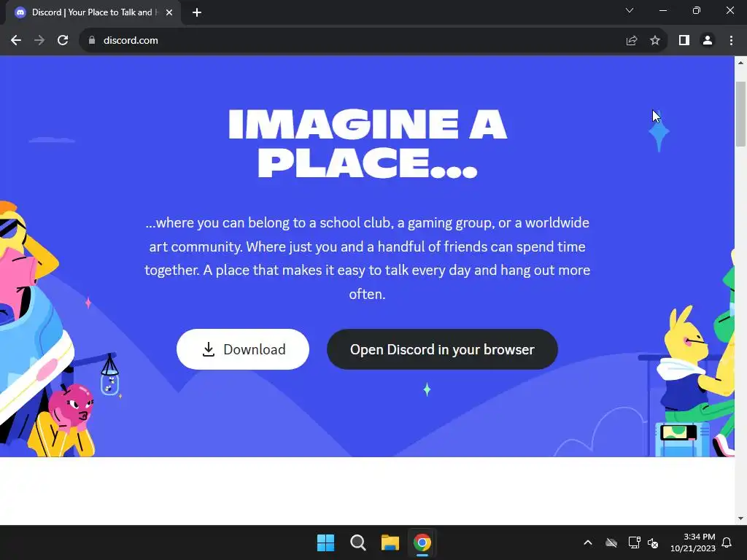
Task: Show hidden system tray icons
Action: pyautogui.click(x=588, y=542)
